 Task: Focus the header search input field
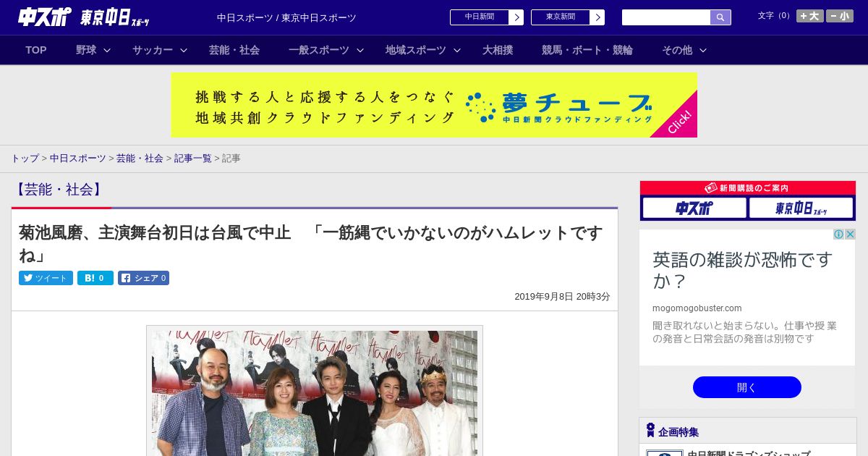click(666, 17)
